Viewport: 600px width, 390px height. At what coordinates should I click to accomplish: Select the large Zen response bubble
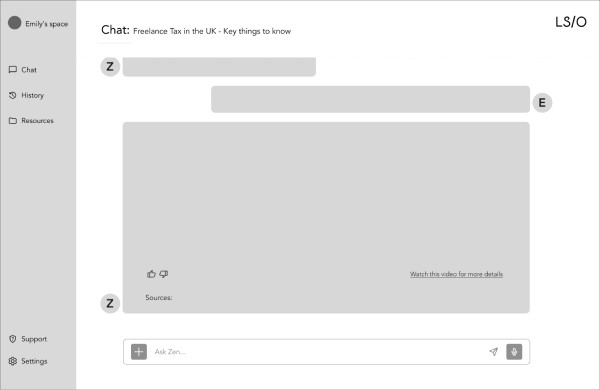(326, 217)
